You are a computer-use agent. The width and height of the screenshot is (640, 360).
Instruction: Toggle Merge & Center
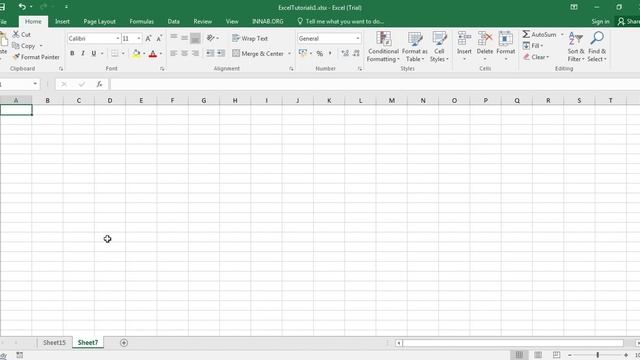click(258, 53)
